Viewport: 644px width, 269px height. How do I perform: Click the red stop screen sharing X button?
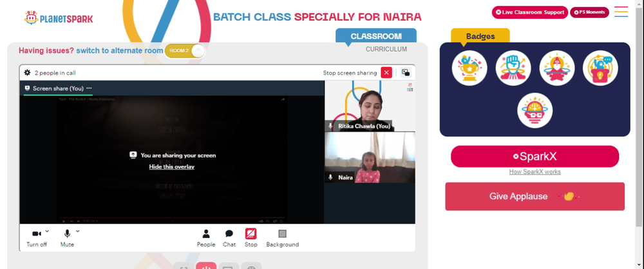pyautogui.click(x=386, y=73)
